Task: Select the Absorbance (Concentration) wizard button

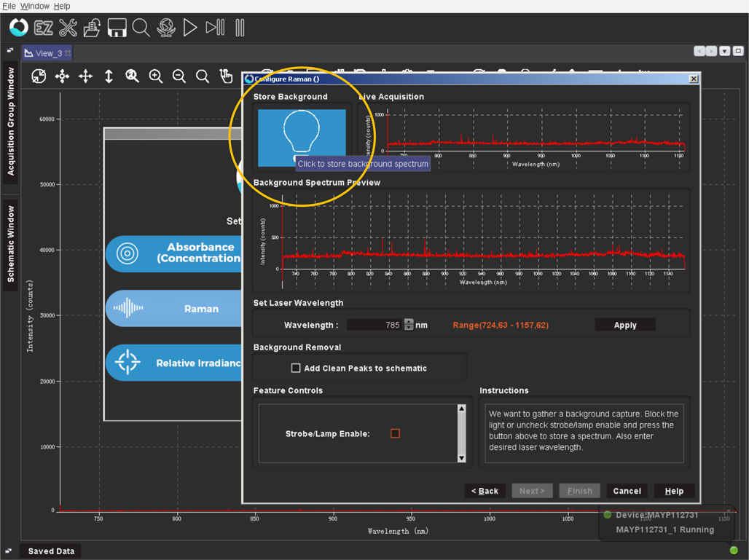Action: click(x=174, y=253)
